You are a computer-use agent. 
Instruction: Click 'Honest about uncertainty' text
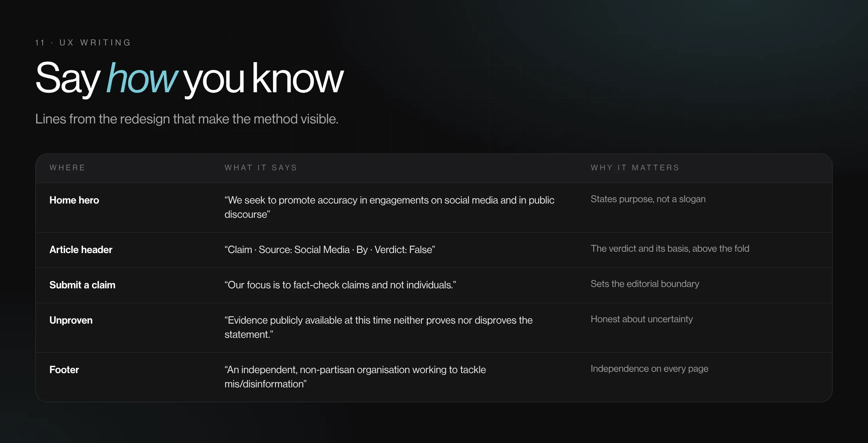[642, 319]
